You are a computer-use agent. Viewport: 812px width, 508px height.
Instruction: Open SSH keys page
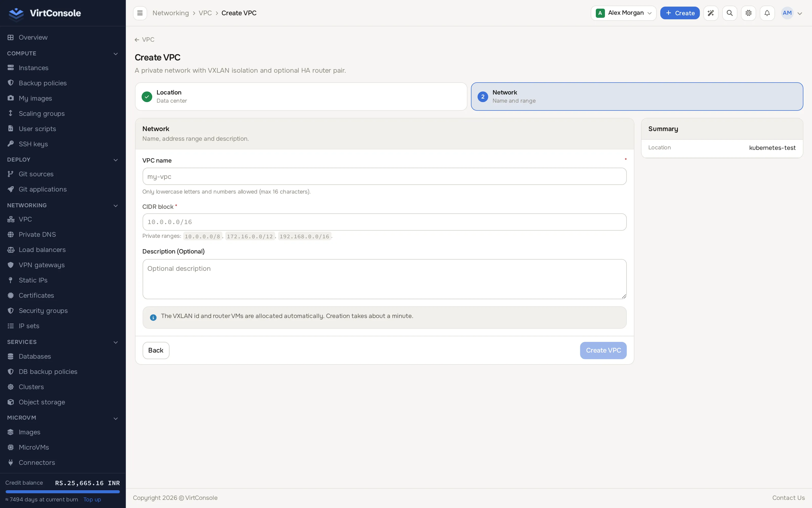click(x=63, y=144)
